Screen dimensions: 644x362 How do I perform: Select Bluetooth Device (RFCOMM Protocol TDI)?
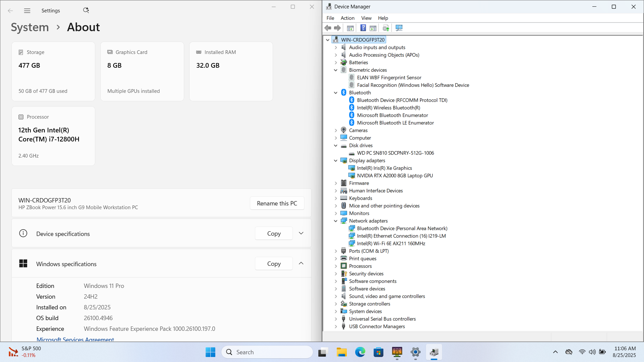click(402, 100)
